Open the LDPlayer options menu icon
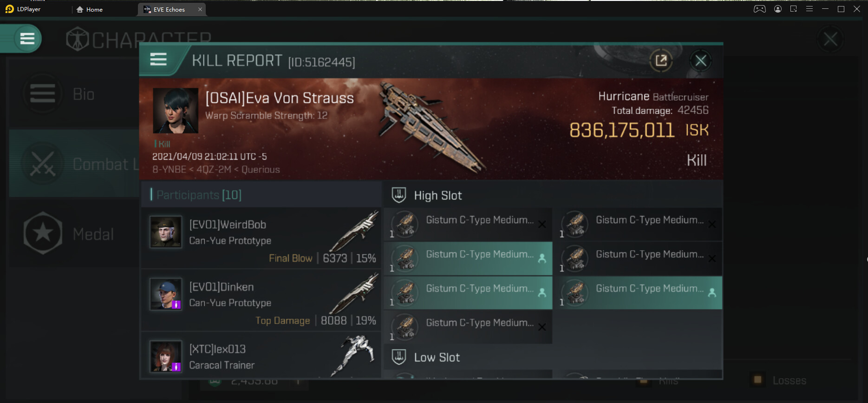This screenshot has width=868, height=403. tap(809, 9)
